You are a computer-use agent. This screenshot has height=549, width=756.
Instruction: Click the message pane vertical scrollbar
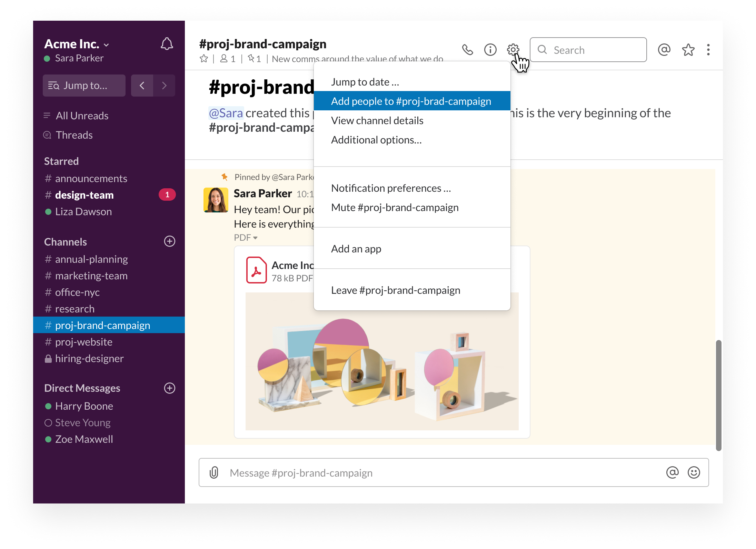click(718, 395)
